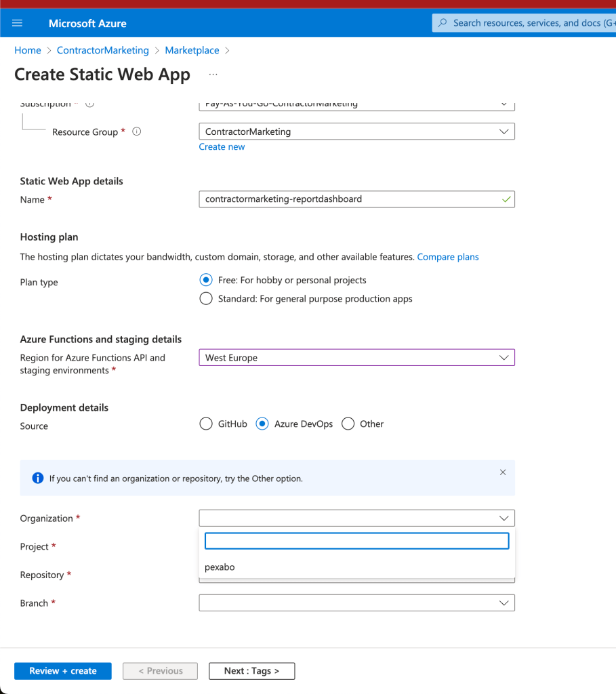The width and height of the screenshot is (616, 694).
Task: Show Resource Group info tooltip icon
Action: click(137, 131)
